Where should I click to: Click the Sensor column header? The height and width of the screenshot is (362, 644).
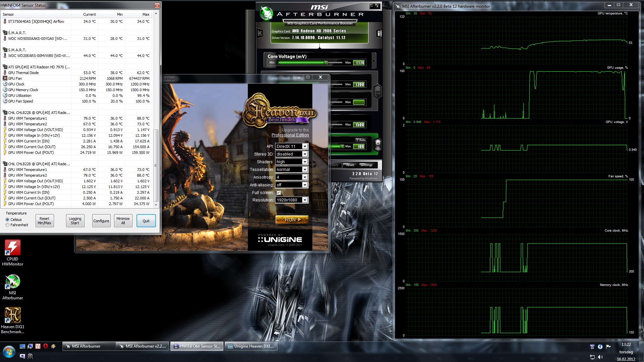[x=36, y=14]
